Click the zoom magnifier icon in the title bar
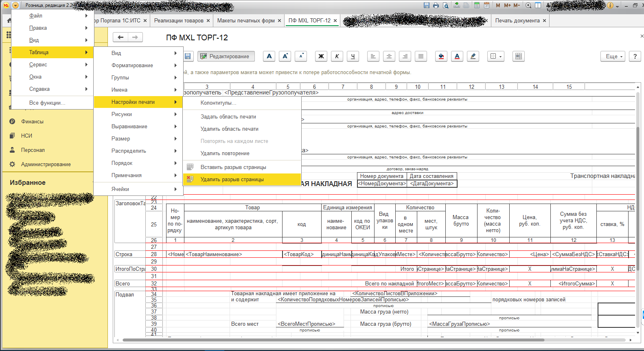The image size is (644, 351). [x=528, y=5]
